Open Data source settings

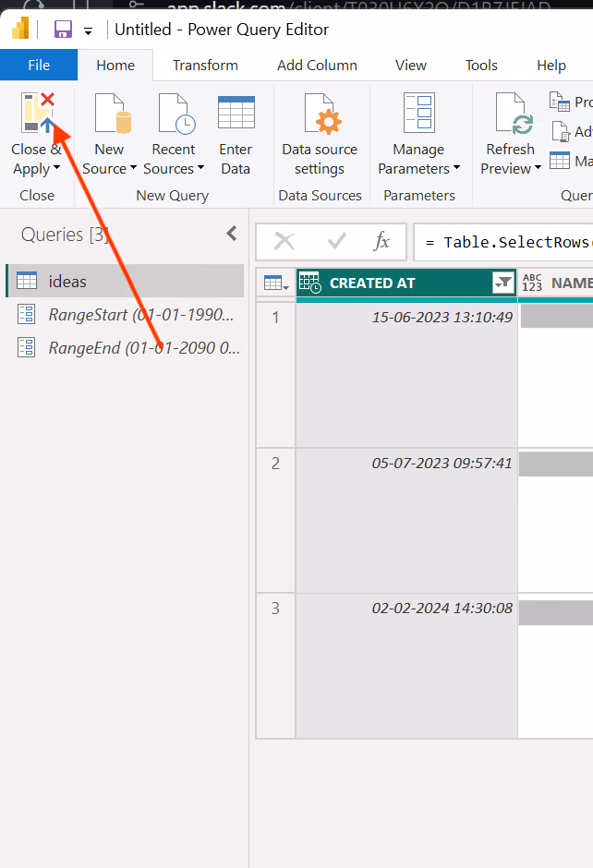pyautogui.click(x=320, y=135)
